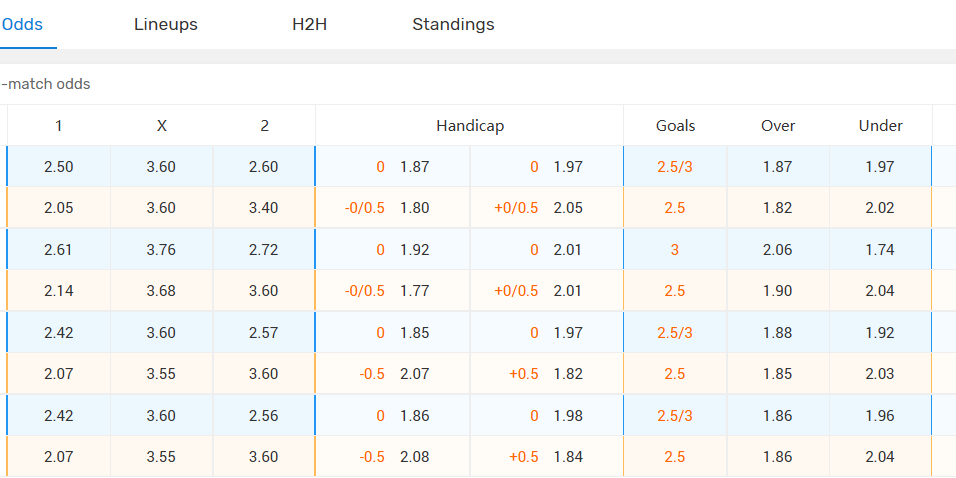Select home win odds 2.14
The image size is (956, 478).
59,291
